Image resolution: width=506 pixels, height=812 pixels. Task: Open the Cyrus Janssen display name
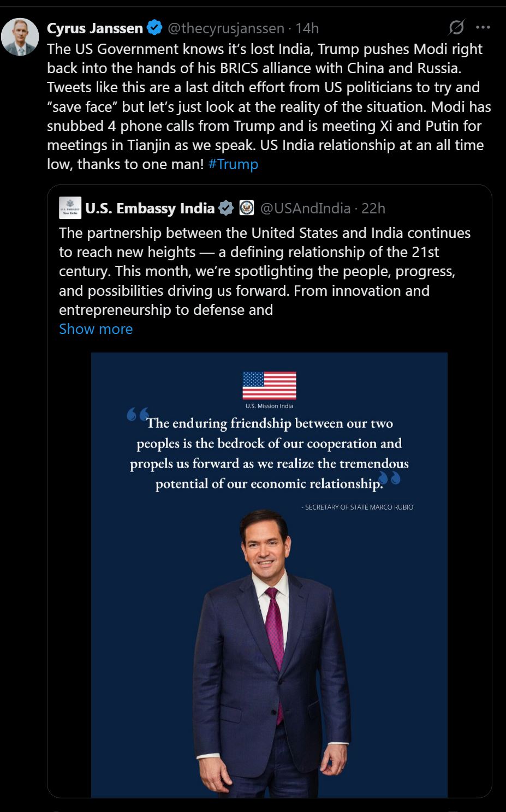[95, 28]
